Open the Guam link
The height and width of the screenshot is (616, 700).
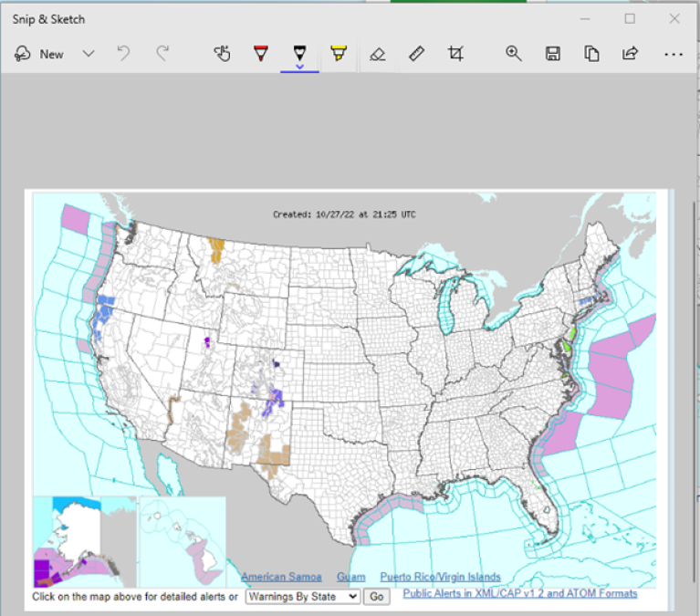[x=350, y=577]
